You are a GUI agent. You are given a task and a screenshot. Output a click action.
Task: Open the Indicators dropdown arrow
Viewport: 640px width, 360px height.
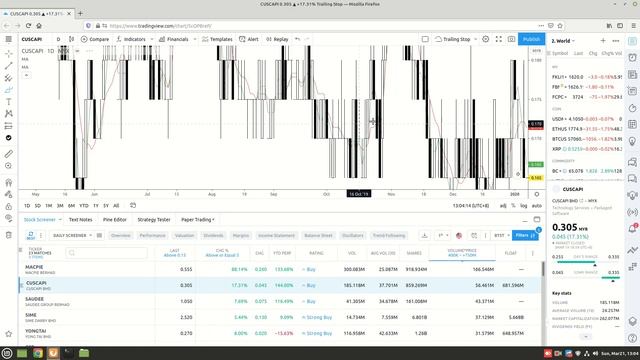[152, 39]
